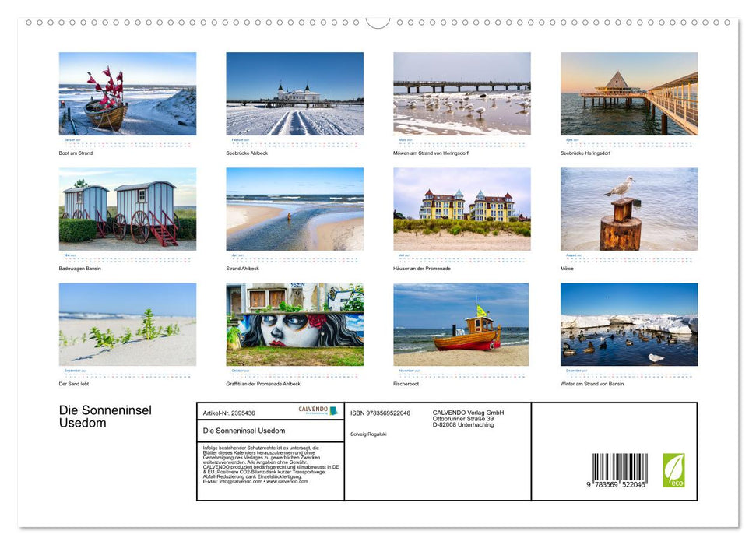Screen dimensions: 756x545
Task: Click the 'Artikel-Nr. 2395436' text
Action: tap(229, 413)
